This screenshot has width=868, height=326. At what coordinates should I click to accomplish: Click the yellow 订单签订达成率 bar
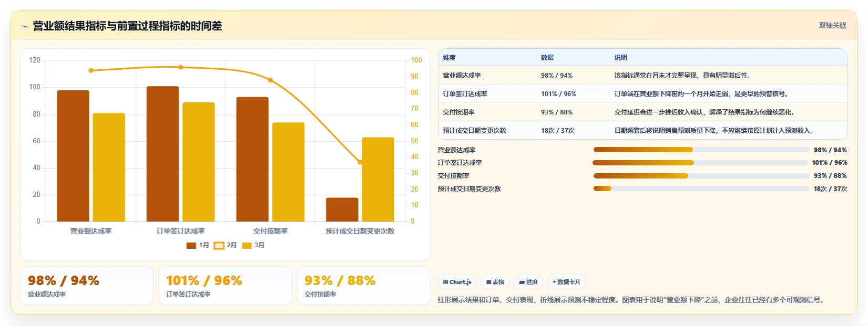199,162
